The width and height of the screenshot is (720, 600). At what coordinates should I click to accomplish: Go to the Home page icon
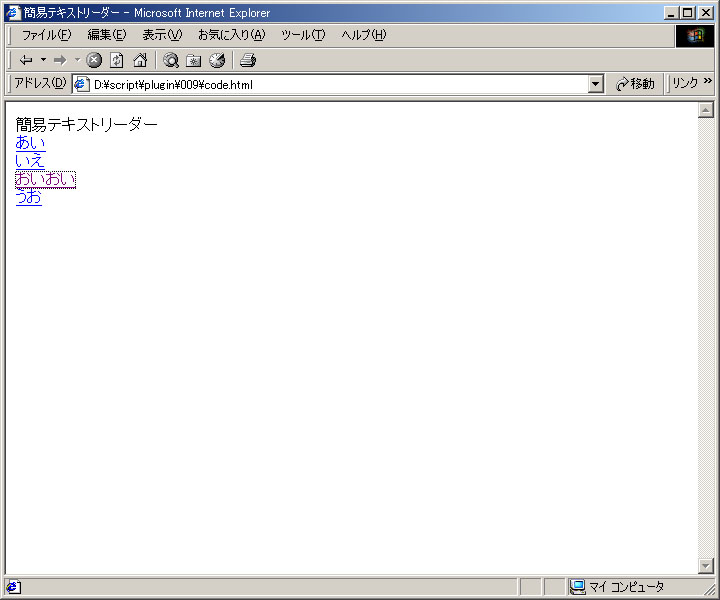140,60
